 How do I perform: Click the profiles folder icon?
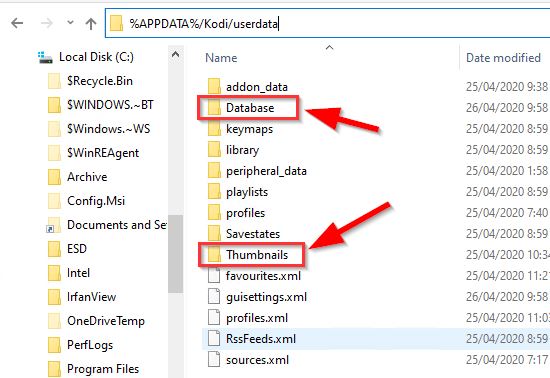[x=214, y=212]
